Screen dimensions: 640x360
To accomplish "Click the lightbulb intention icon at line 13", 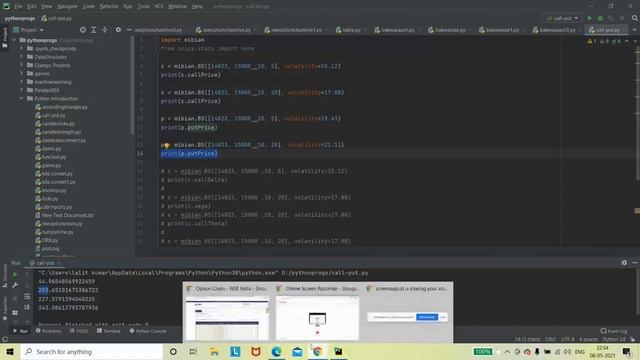I will pos(167,145).
